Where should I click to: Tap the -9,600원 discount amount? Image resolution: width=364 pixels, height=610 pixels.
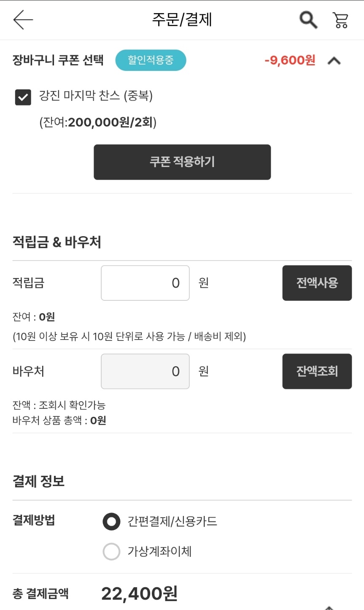coord(290,60)
